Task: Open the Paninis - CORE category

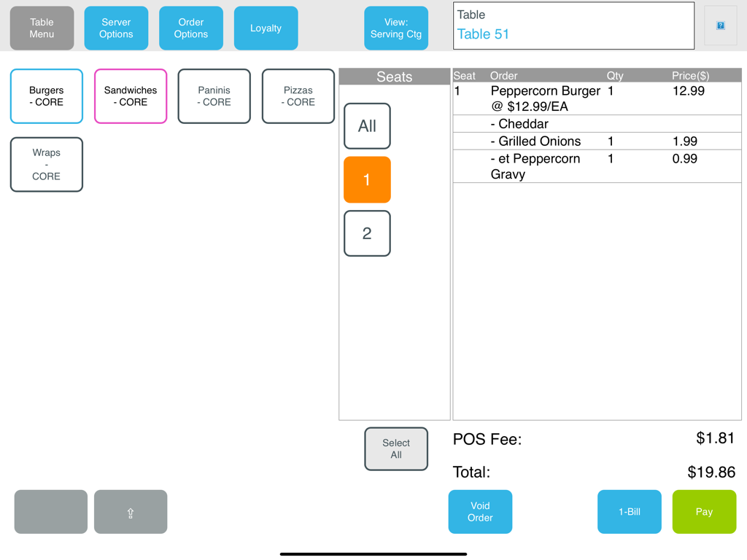Action: point(214,96)
